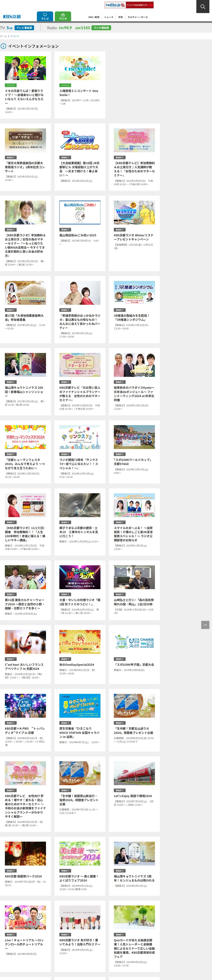Viewport: 212px width, 980px height.
Task: Open the WINTER リスナープレゼント thumbnail
Action: 135,212
